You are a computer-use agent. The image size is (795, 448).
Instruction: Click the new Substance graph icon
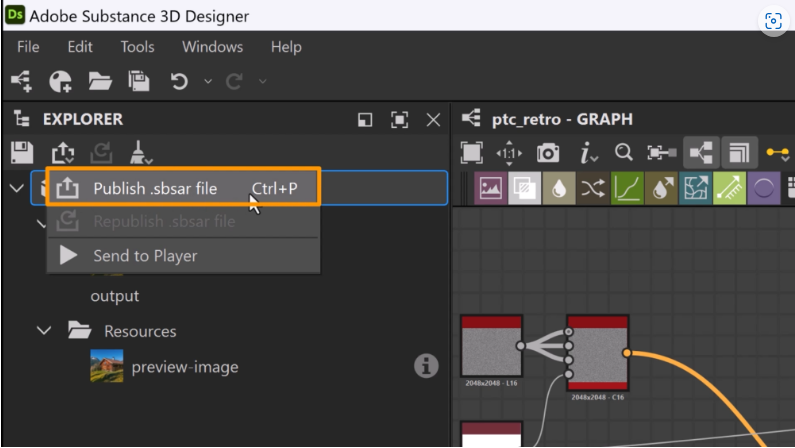[x=21, y=81]
